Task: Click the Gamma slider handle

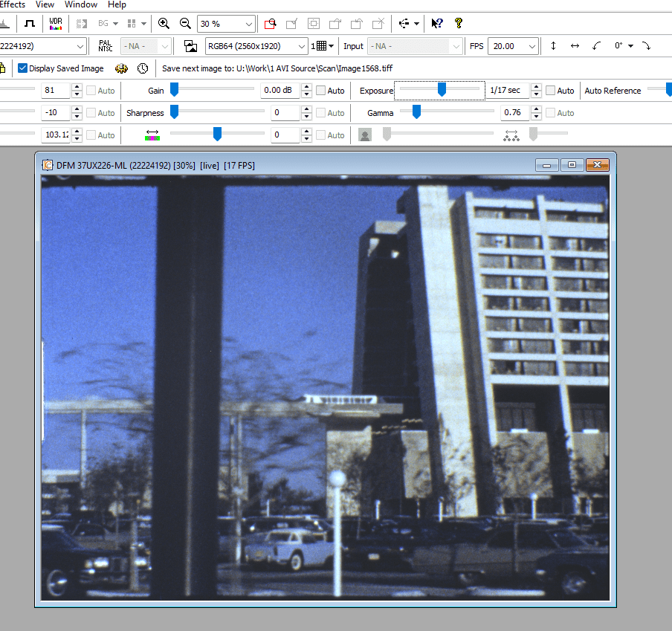Action: [x=416, y=112]
